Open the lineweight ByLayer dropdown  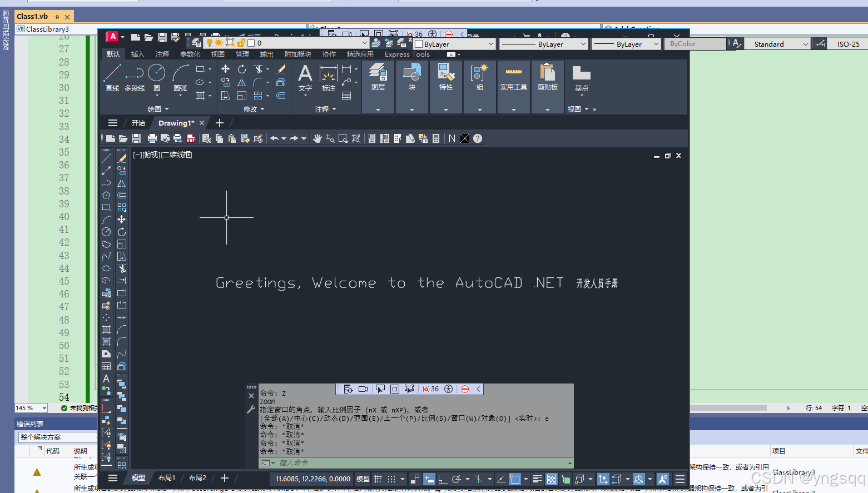(656, 44)
